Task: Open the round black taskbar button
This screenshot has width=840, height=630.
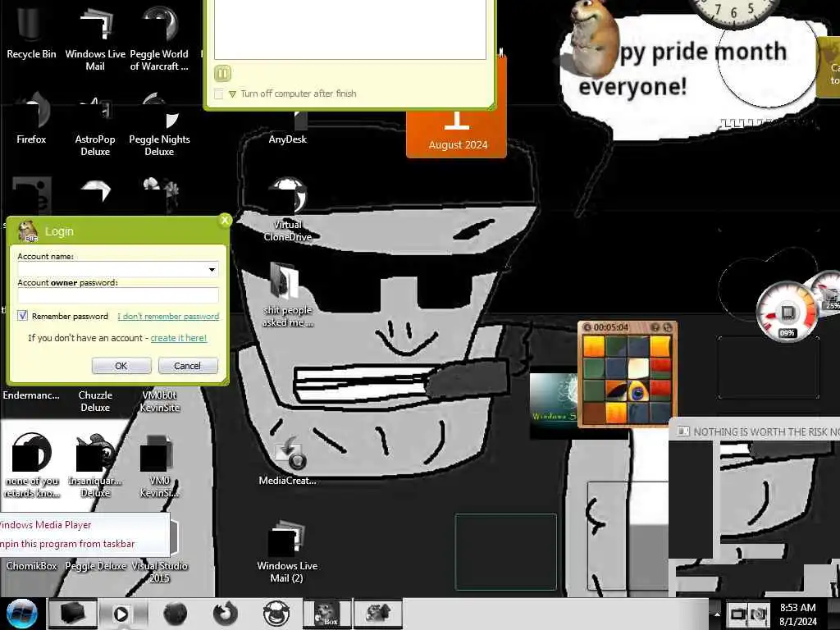Action: coord(175,614)
